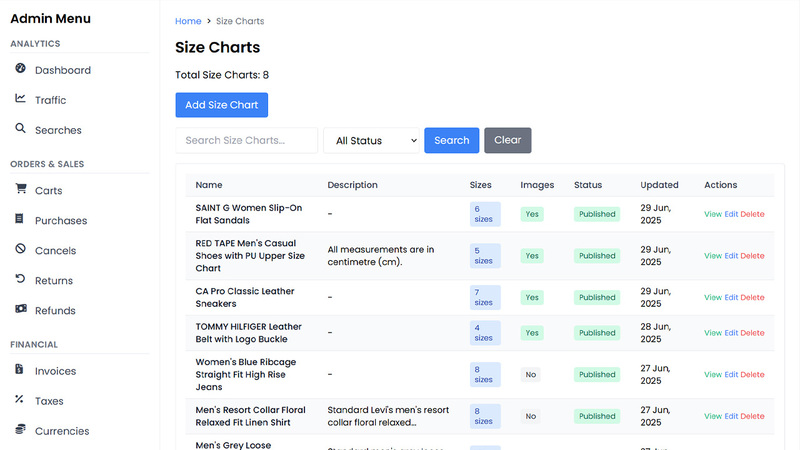The height and width of the screenshot is (450, 800).
Task: Click the '4 sizes' badge
Action: click(x=485, y=333)
